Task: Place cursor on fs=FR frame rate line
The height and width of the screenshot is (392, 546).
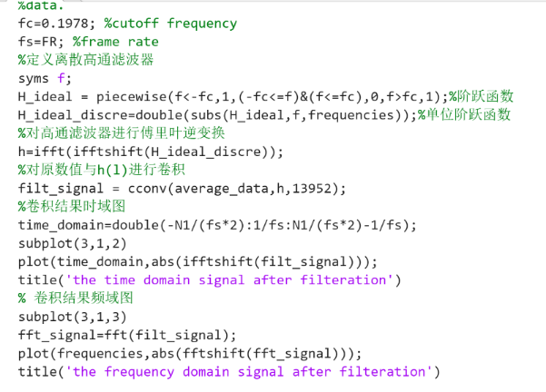Action: pyautogui.click(x=88, y=42)
